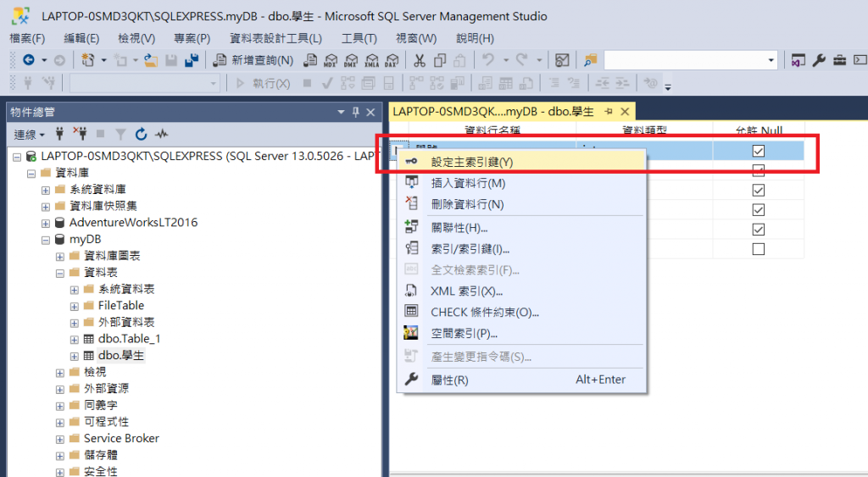Click the DMX query icon
868x477 pixels.
click(351, 60)
